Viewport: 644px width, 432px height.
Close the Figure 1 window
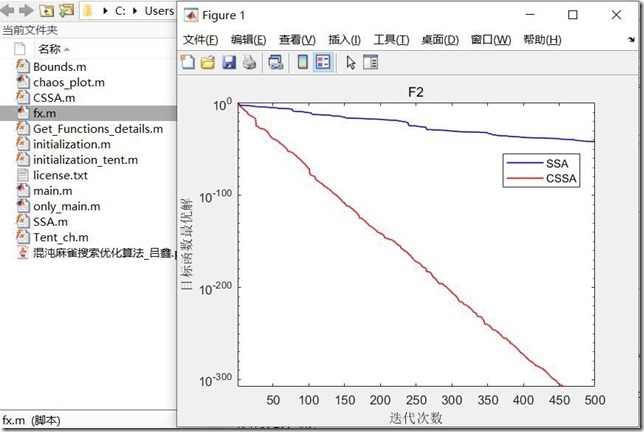tap(616, 15)
